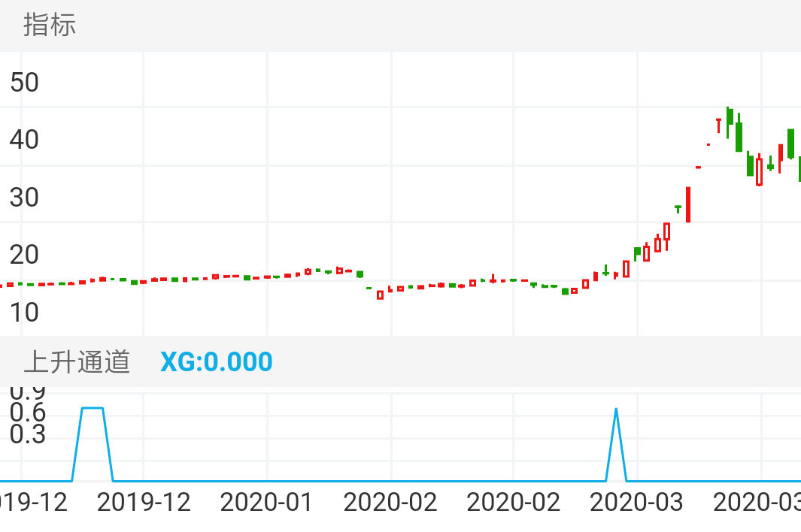This screenshot has height=532, width=801.
Task: Tap the 20 price axis label
Action: pyautogui.click(x=24, y=255)
